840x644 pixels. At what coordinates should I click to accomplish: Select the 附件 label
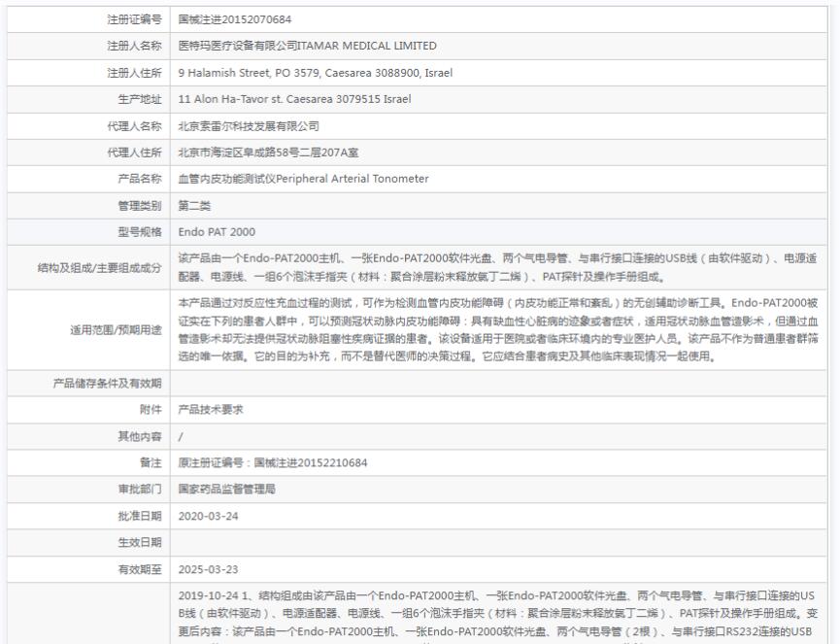(x=151, y=410)
